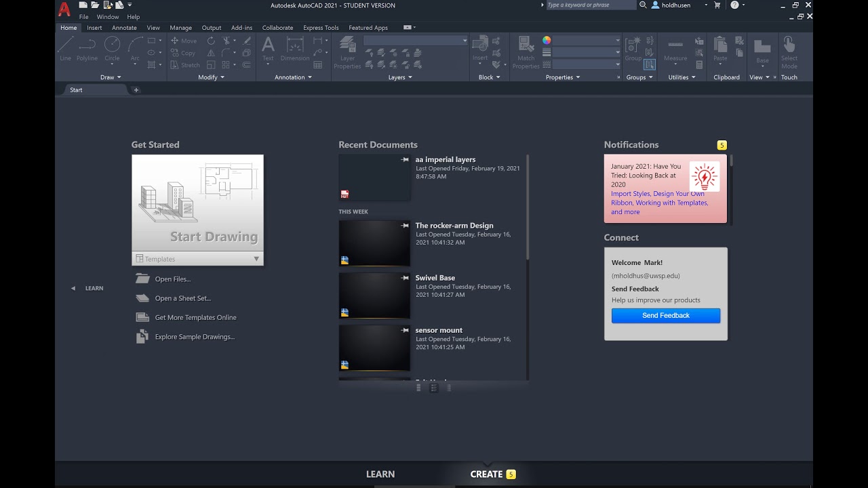Open the Annotate ribbon tab

124,28
